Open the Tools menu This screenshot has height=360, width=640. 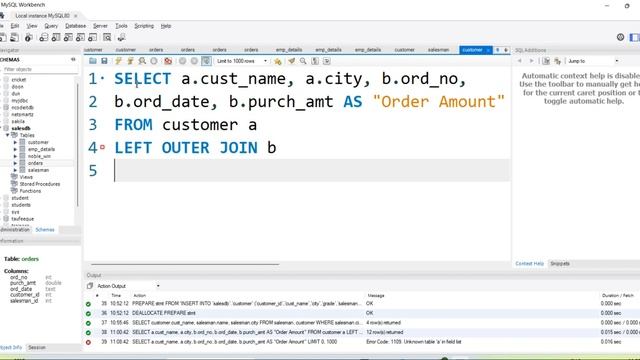(121, 26)
